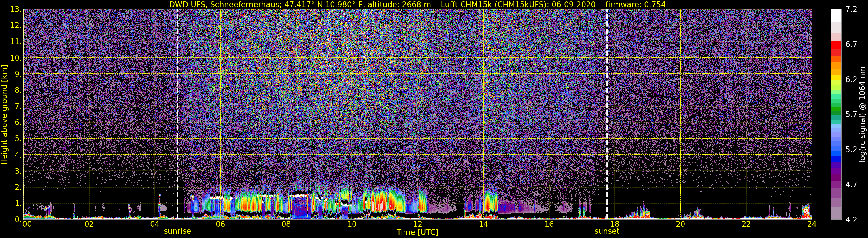The width and height of the screenshot is (868, 238).
Task: Click 'altitude: 2668 m' in the plot title
Action: click(399, 4)
